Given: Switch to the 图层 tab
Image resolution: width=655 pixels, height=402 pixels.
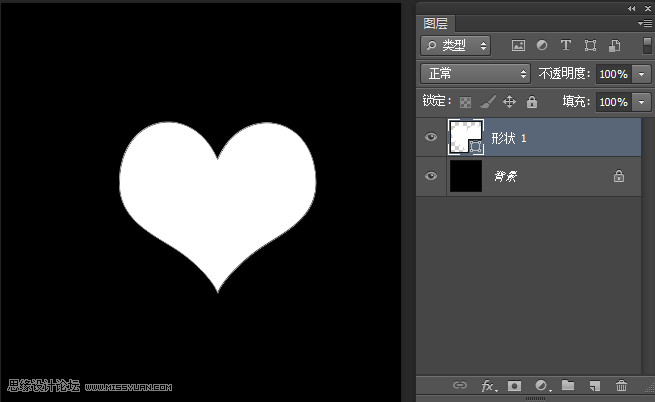Looking at the screenshot, I should [x=436, y=23].
